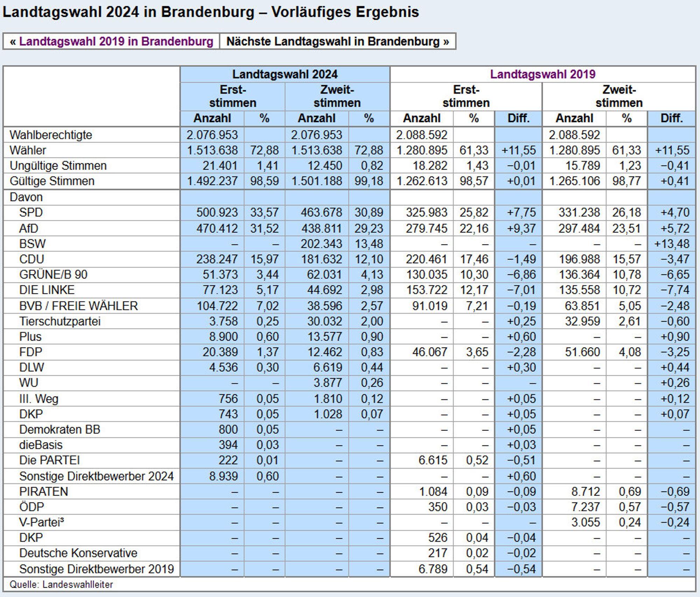Click the Davon row label
This screenshot has height=597, width=700.
point(26,197)
